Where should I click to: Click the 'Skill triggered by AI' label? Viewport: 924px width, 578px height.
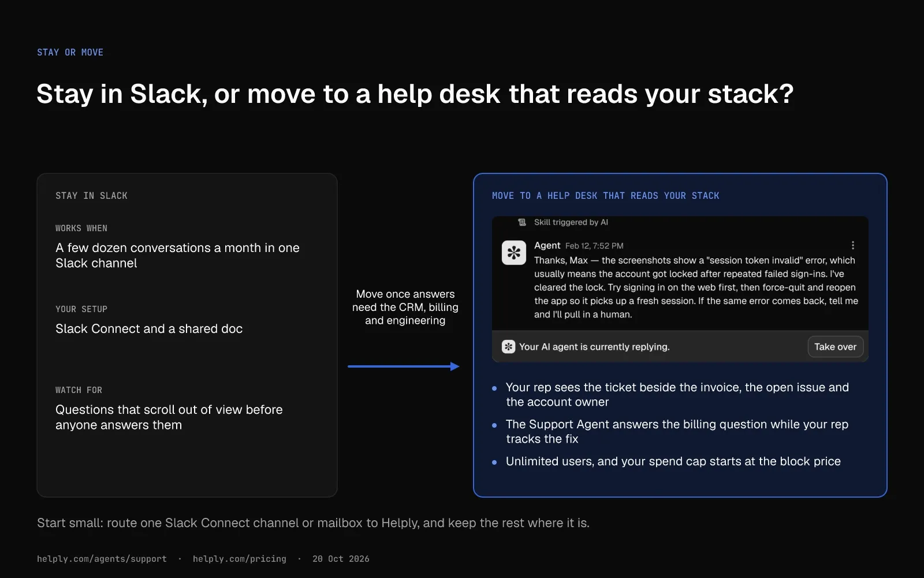(571, 222)
